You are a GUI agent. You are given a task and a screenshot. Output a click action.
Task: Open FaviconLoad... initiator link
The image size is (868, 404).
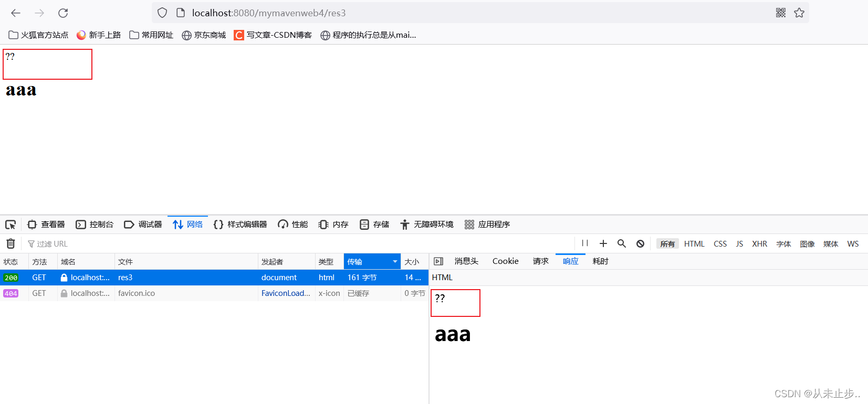286,293
